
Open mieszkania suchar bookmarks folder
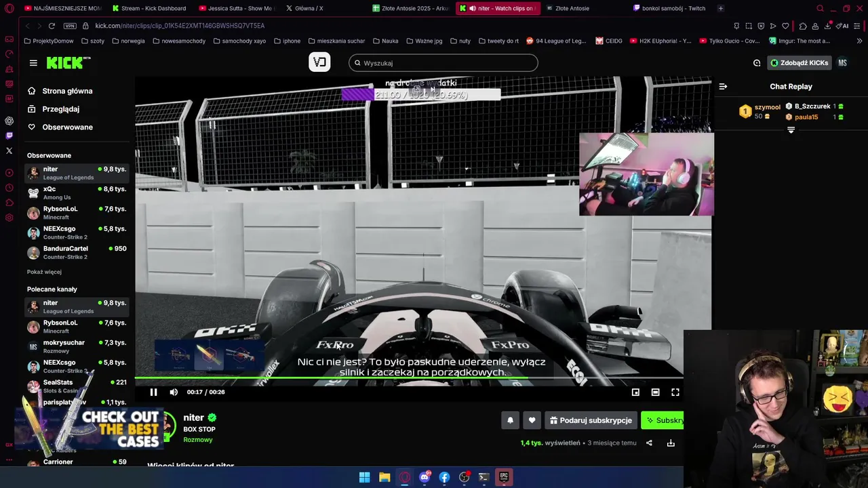[336, 41]
